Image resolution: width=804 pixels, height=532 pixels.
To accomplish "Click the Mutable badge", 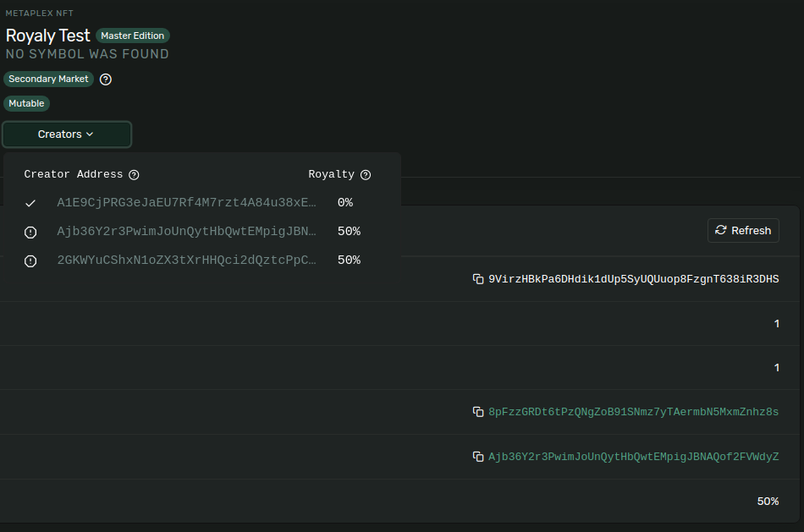I will (26, 103).
